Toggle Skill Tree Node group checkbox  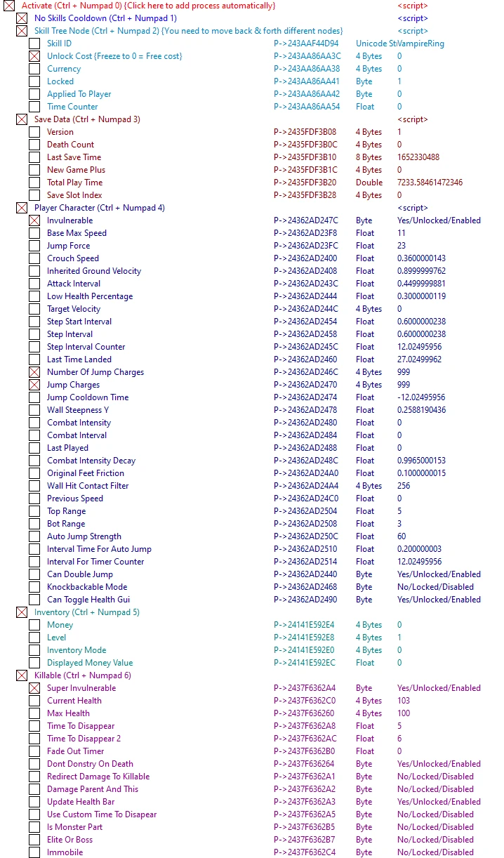point(22,31)
